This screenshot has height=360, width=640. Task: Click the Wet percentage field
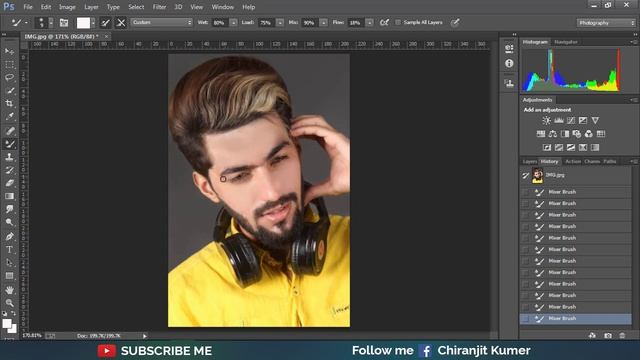tap(219, 23)
